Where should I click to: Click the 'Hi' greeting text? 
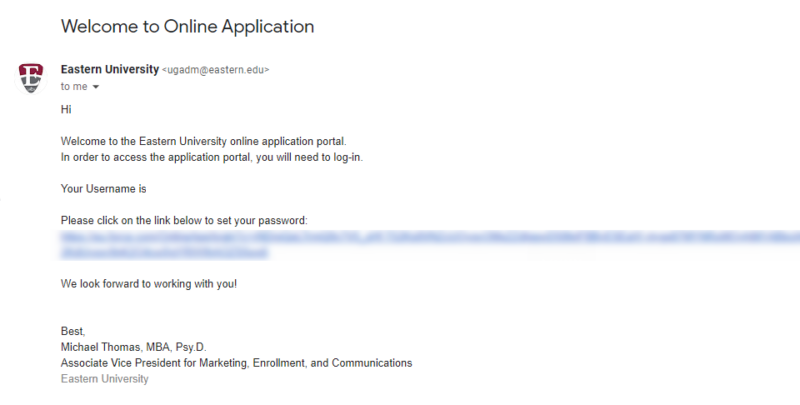(67, 109)
